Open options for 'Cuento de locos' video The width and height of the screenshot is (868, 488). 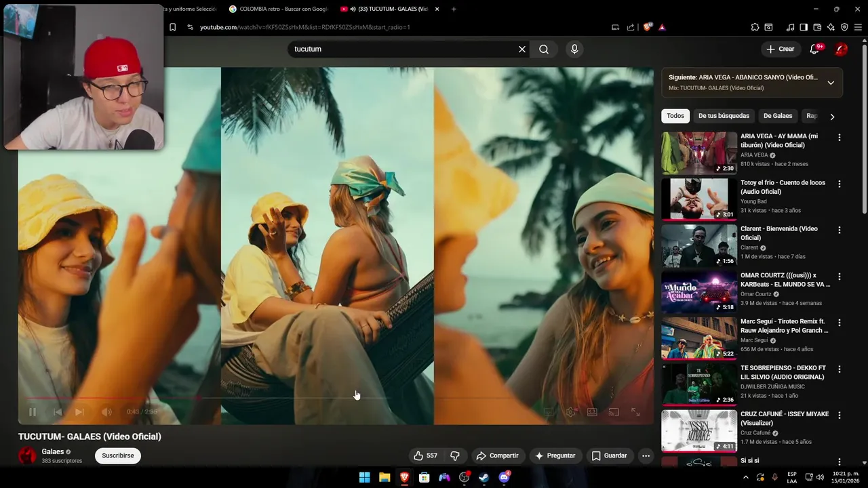pyautogui.click(x=840, y=184)
